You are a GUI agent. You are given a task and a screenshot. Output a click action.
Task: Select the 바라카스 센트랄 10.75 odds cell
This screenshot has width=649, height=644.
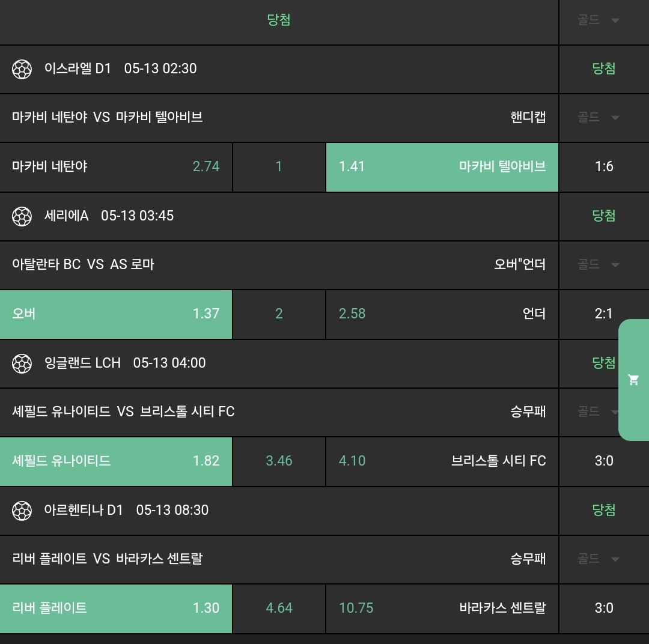click(x=442, y=608)
